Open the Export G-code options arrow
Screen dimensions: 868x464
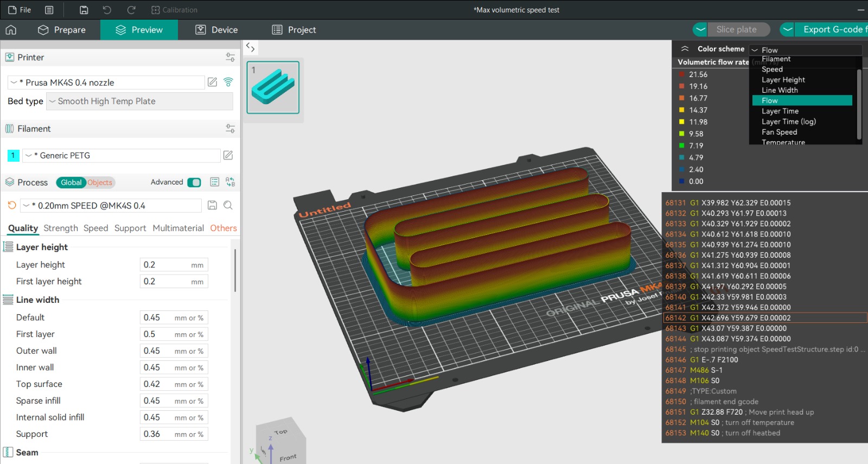(x=787, y=29)
